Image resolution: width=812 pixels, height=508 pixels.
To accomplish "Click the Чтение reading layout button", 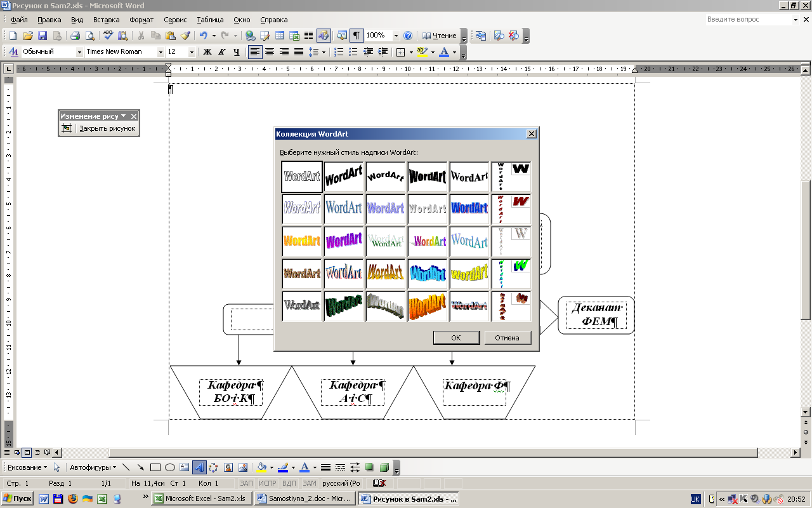I will tap(440, 36).
